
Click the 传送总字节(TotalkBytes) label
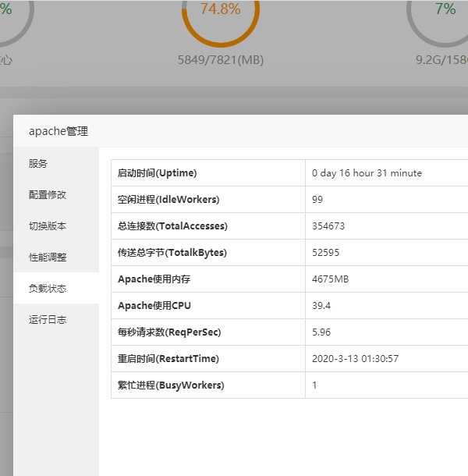pyautogui.click(x=172, y=253)
